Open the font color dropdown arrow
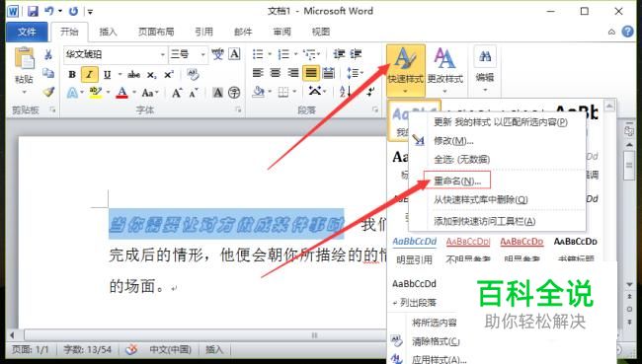 tap(134, 93)
